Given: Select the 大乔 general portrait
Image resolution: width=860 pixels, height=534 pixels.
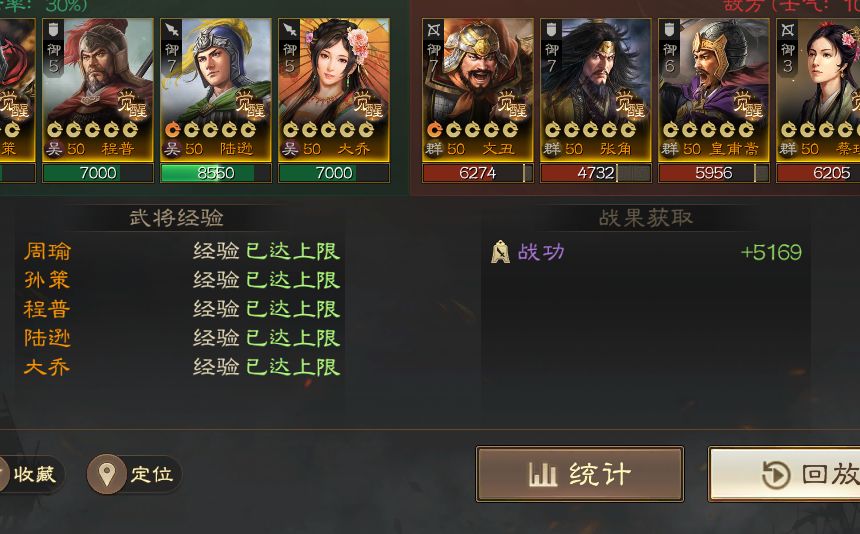Looking at the screenshot, I should [x=334, y=90].
